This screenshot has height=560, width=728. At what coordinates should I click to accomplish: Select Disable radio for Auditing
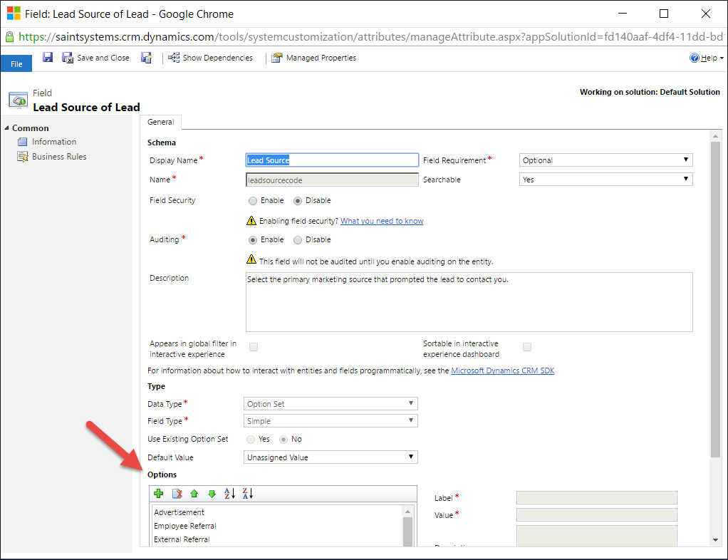[x=298, y=240]
